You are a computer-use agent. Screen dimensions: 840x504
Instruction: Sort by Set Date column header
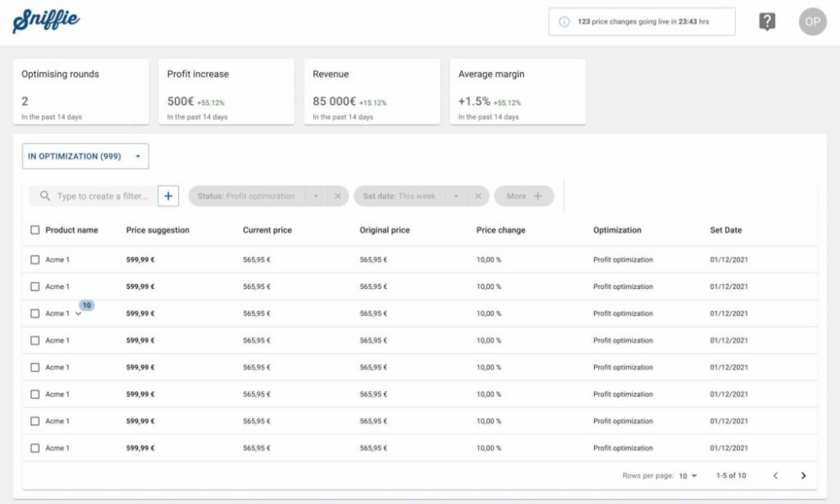point(726,230)
